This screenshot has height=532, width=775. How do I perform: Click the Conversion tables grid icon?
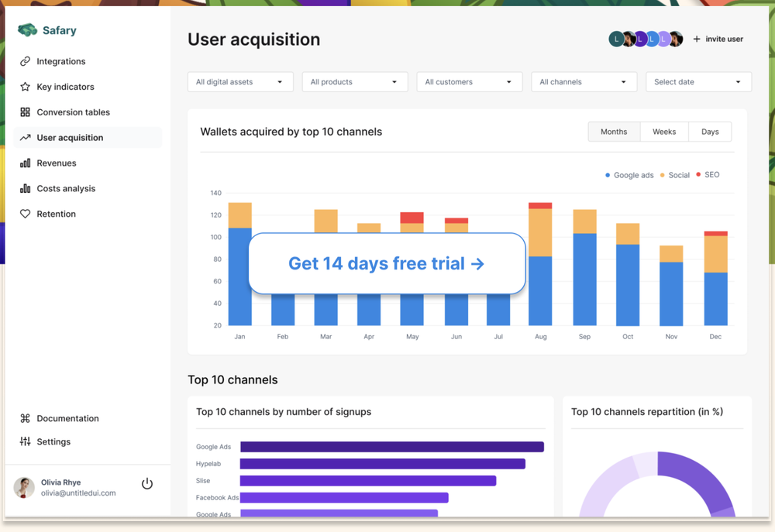[25, 112]
